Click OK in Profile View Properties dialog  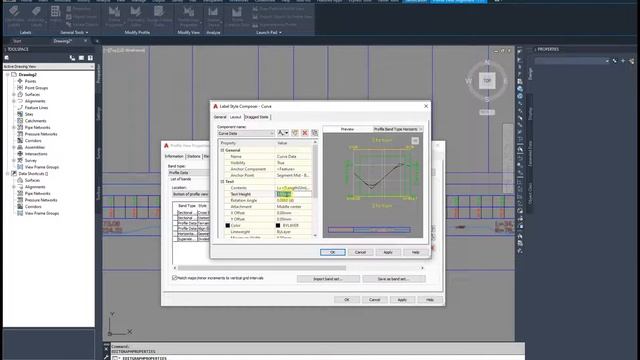(x=347, y=300)
